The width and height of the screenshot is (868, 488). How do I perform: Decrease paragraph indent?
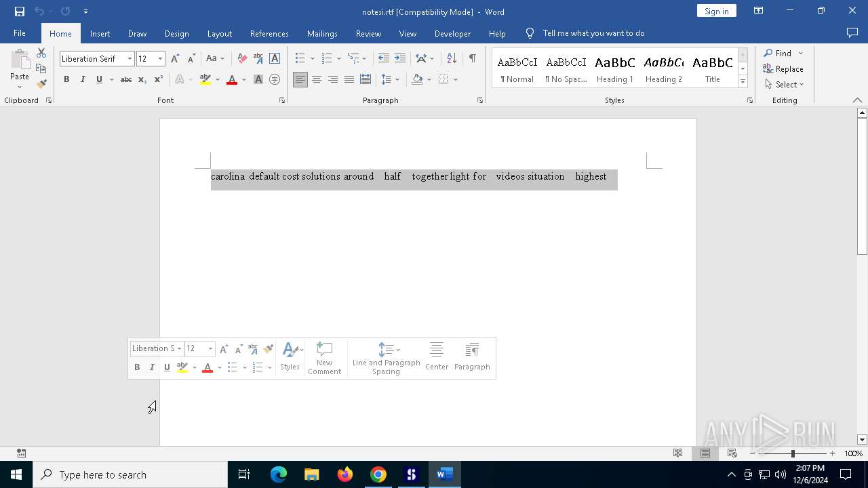coord(384,59)
